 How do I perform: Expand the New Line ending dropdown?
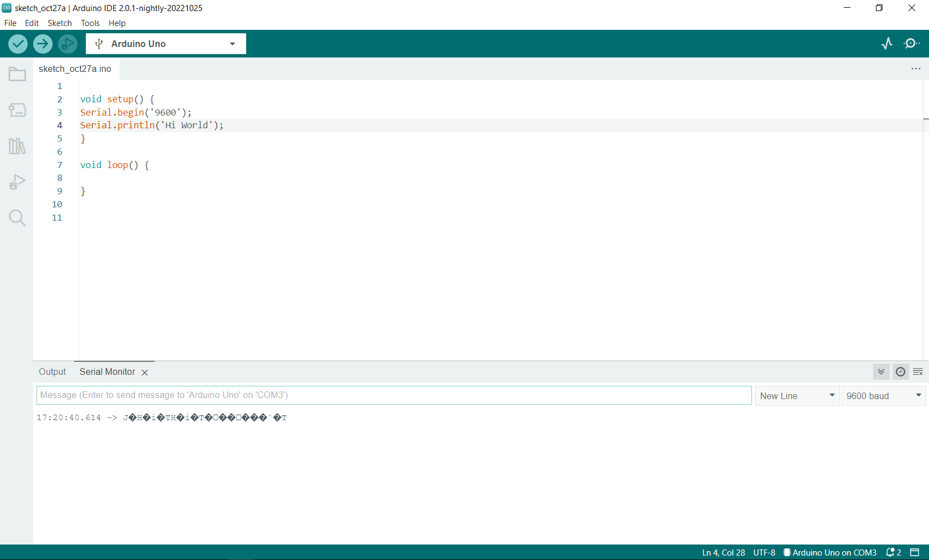click(797, 396)
